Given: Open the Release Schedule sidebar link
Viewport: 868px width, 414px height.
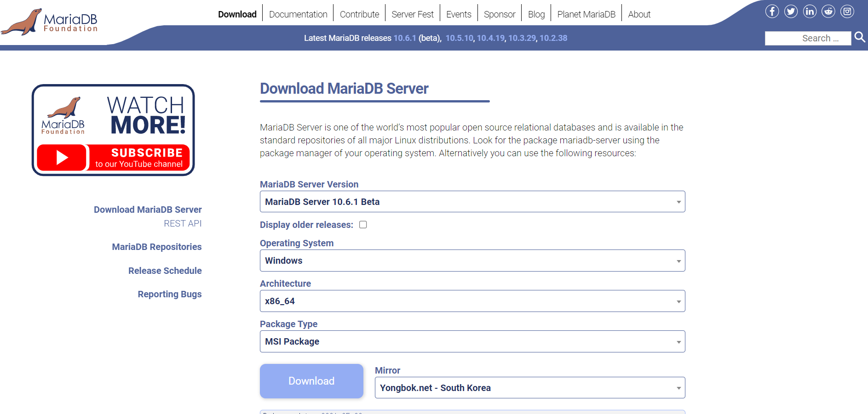Looking at the screenshot, I should (165, 271).
